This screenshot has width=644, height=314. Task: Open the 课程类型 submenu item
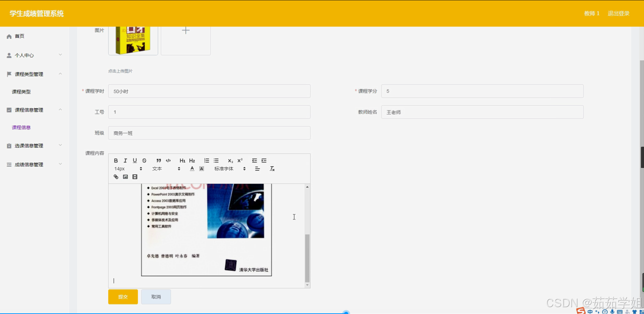click(21, 92)
